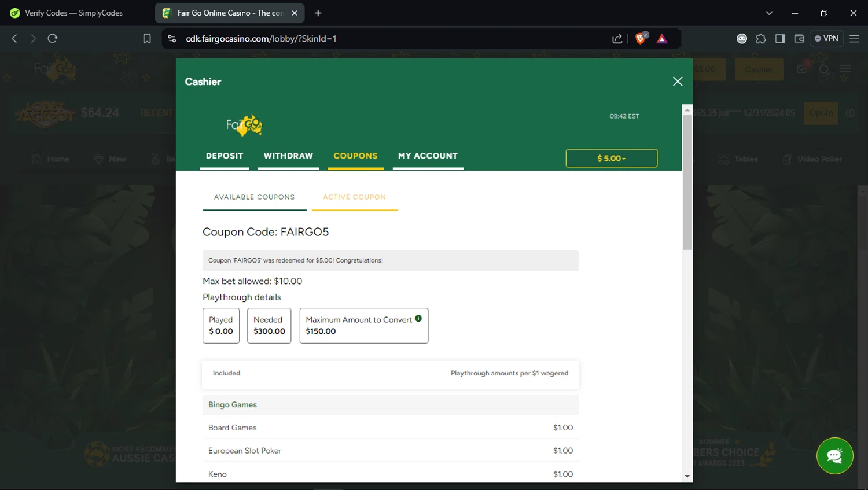Click the Coupon Code: FAIRGO5 heading
The height and width of the screenshot is (490, 868).
pos(266,232)
